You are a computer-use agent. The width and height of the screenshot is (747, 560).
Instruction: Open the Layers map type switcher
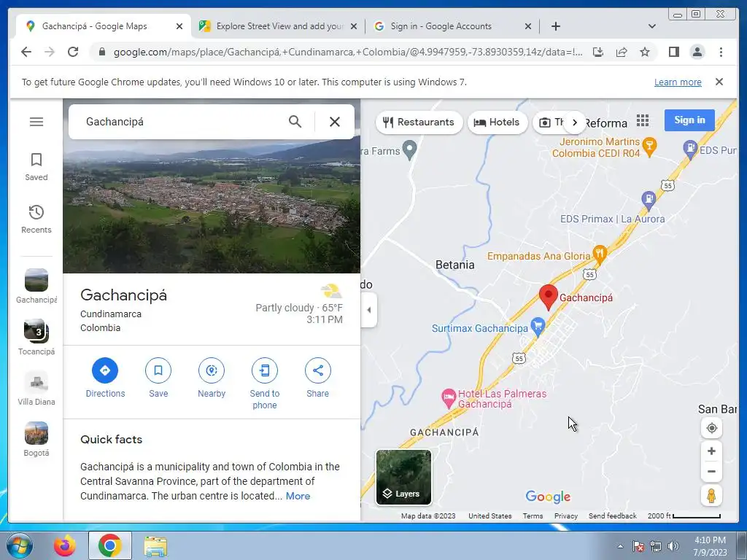403,477
